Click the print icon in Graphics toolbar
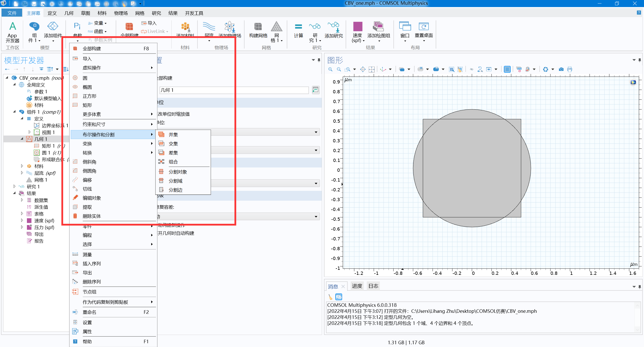The width and height of the screenshot is (644, 347). coord(570,69)
